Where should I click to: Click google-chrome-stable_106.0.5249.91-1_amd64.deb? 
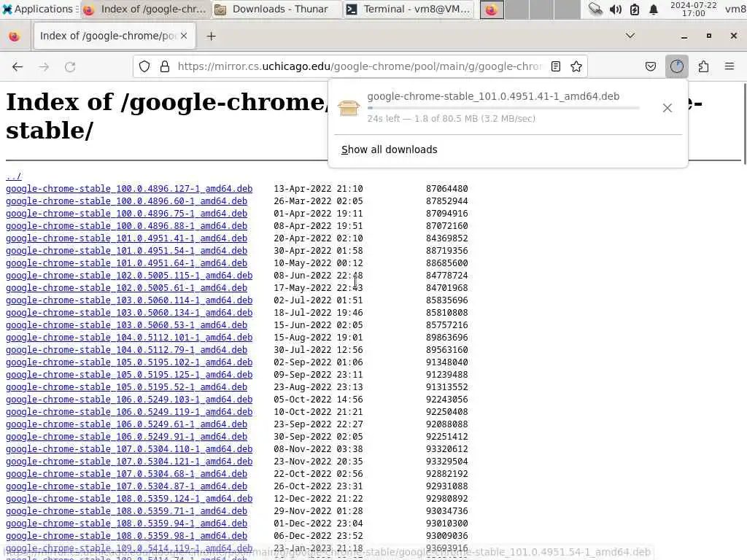pos(127,436)
